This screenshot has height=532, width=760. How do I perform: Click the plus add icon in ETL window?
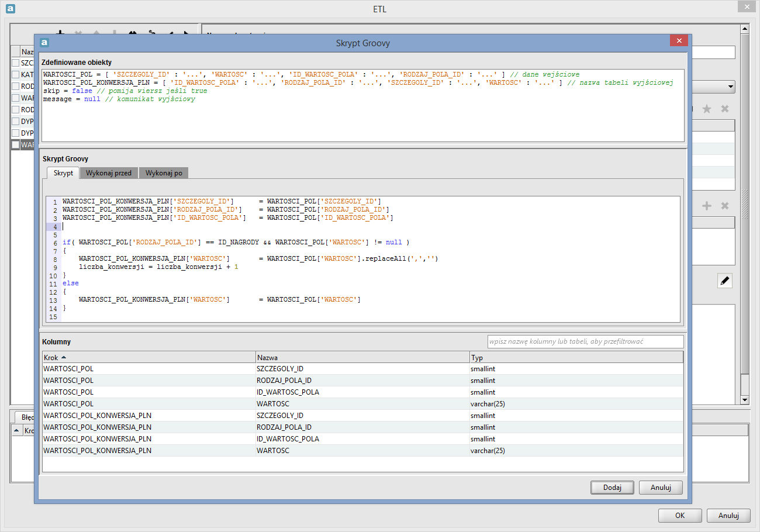(x=707, y=206)
